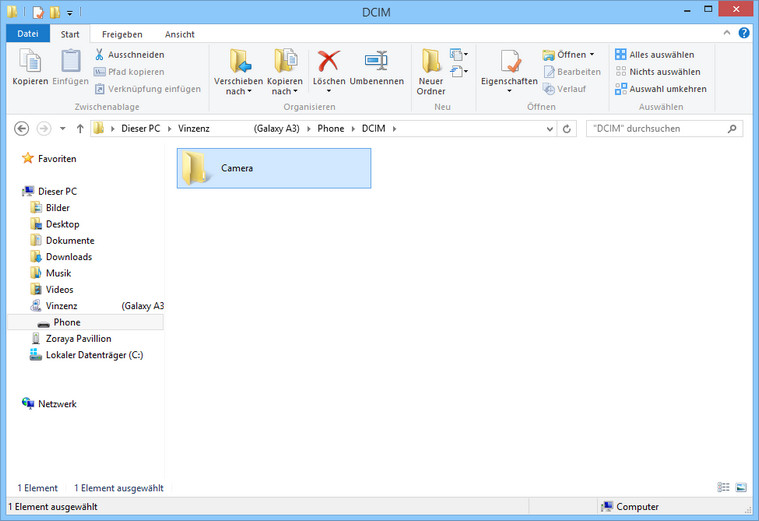Screen dimensions: 759x521
Task: Switch to the Start ribbon tab
Action: pos(70,34)
